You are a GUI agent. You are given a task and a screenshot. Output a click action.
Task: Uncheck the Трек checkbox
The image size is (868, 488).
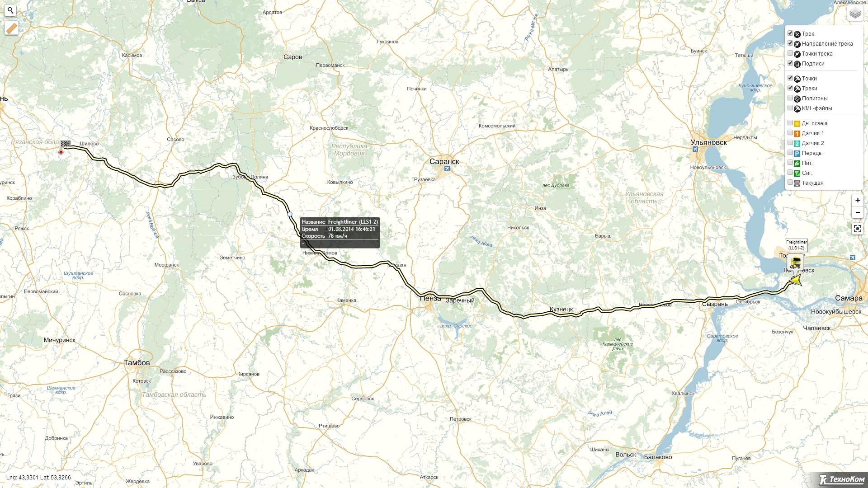click(x=790, y=33)
